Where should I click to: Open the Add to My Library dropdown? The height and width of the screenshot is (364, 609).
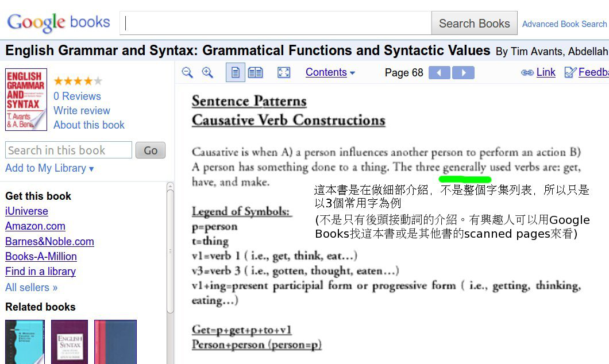pos(49,168)
